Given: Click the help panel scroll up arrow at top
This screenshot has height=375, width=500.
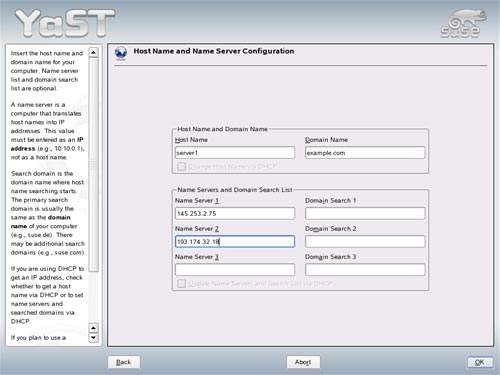Looking at the screenshot, I should [x=93, y=53].
